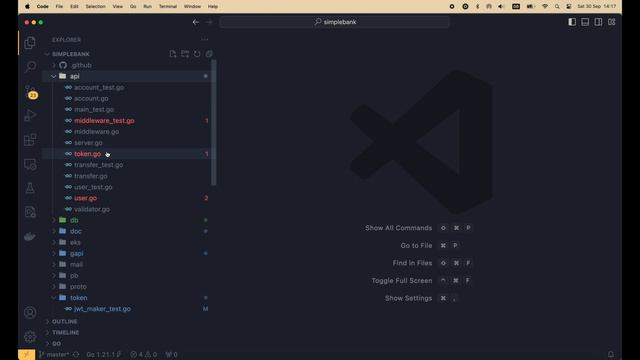This screenshot has width=640, height=360.
Task: Go forward with the navigation arrow
Action: tap(209, 22)
